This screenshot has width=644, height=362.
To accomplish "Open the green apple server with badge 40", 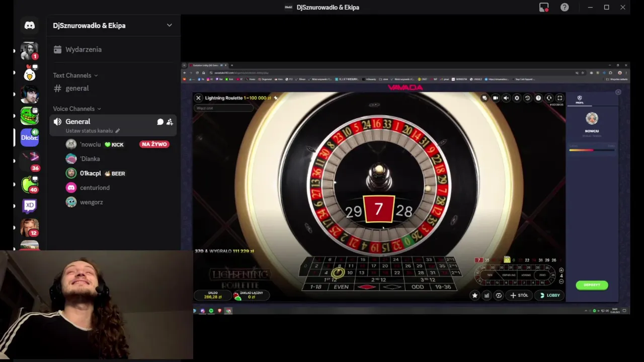I will pos(30,185).
